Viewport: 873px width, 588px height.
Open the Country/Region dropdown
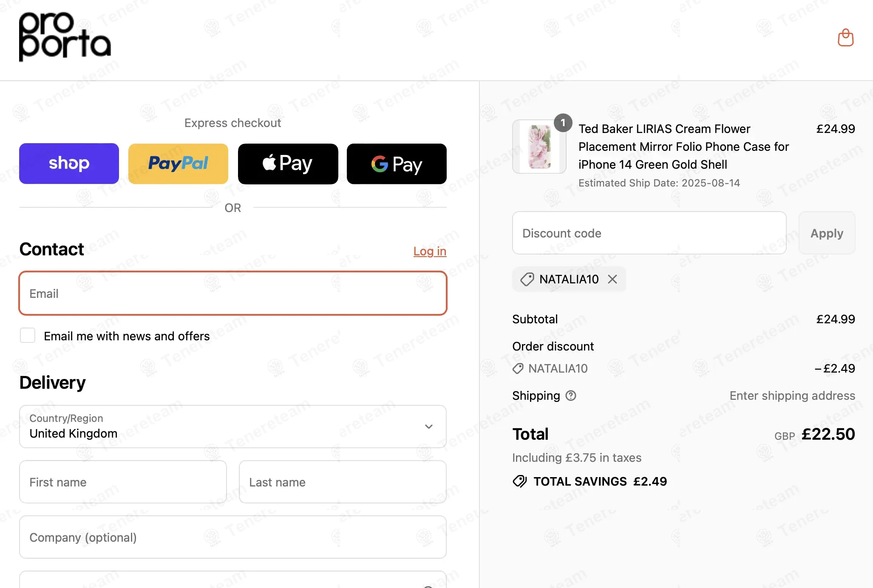coord(233,426)
